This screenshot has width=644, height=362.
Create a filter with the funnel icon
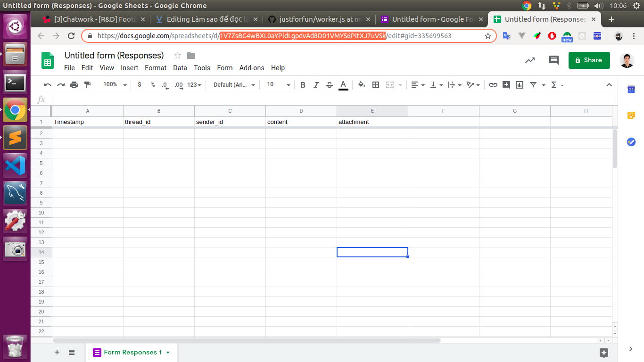tap(533, 85)
